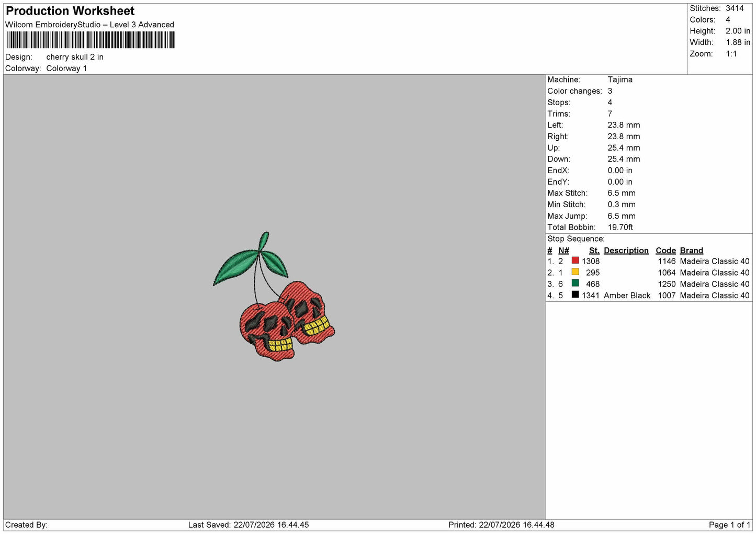This screenshot has width=756, height=534.
Task: Click the 'Code' column header
Action: (665, 251)
